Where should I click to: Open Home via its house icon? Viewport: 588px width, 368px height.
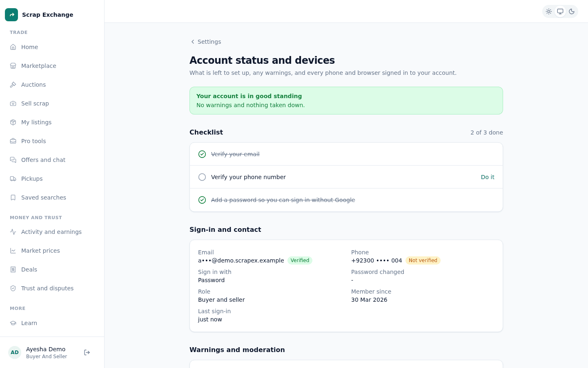point(13,47)
